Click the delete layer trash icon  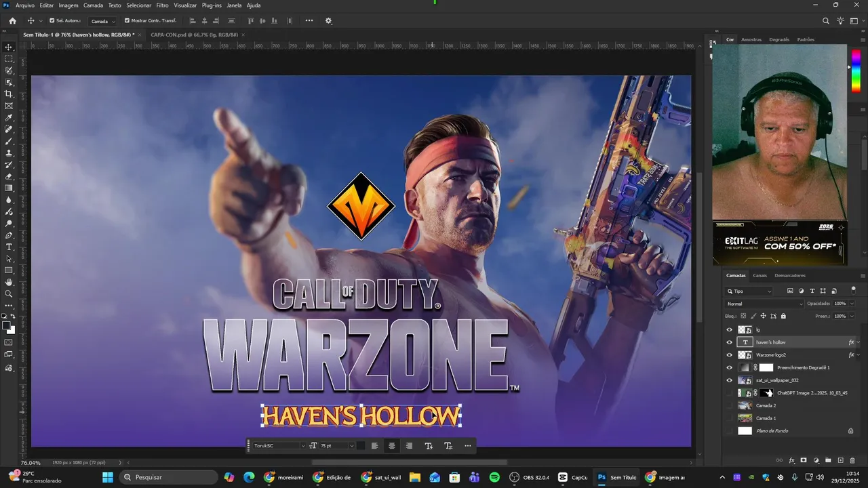(853, 460)
